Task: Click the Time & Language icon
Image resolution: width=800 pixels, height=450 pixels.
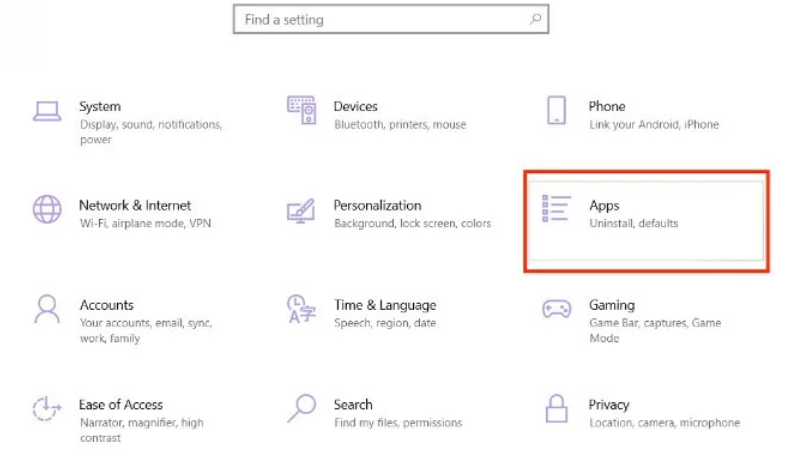Action: point(301,309)
